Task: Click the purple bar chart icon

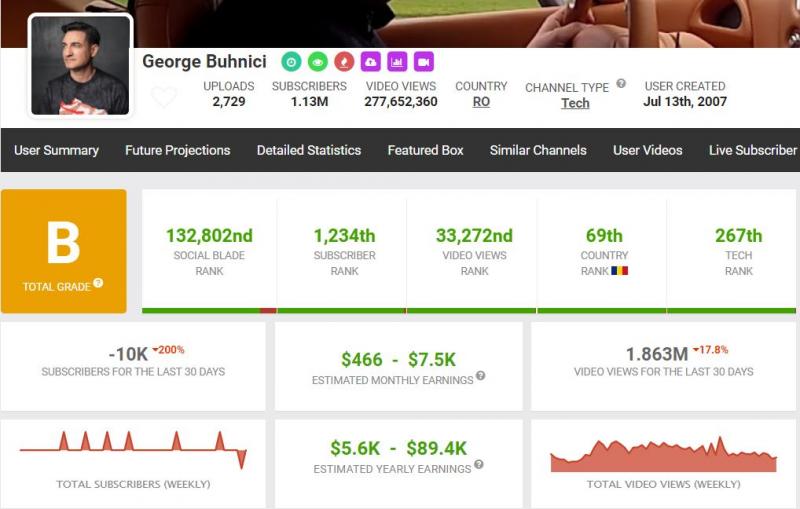Action: pos(397,61)
